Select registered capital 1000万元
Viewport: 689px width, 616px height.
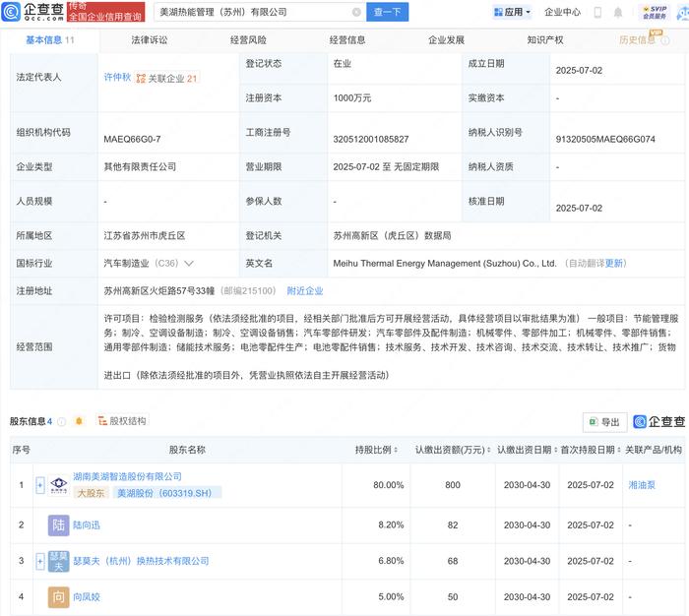[352, 98]
